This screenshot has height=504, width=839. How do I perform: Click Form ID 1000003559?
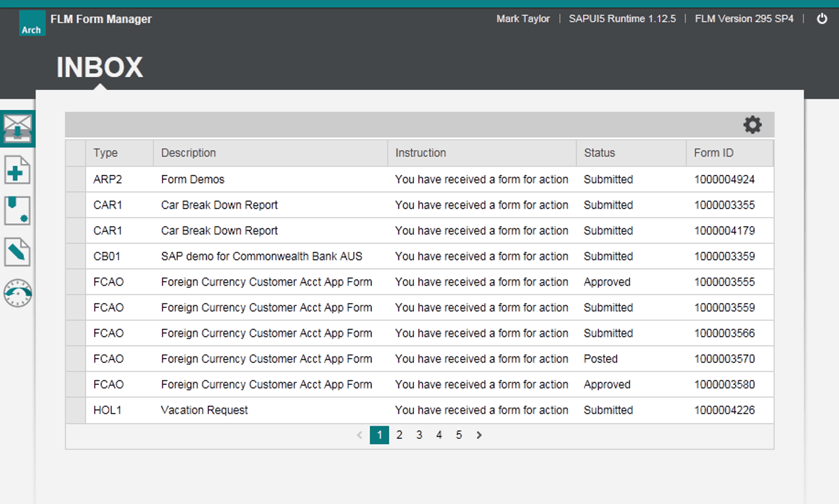click(725, 307)
